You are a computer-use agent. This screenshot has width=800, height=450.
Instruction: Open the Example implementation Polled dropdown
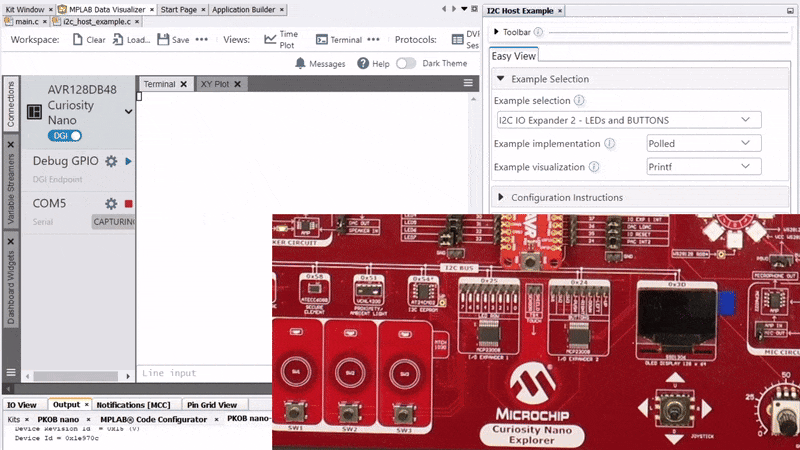point(704,144)
